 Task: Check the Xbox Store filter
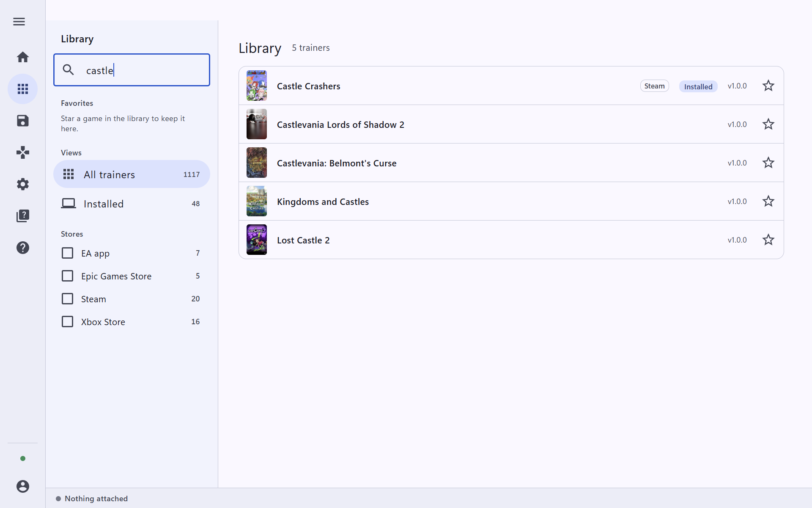click(68, 322)
